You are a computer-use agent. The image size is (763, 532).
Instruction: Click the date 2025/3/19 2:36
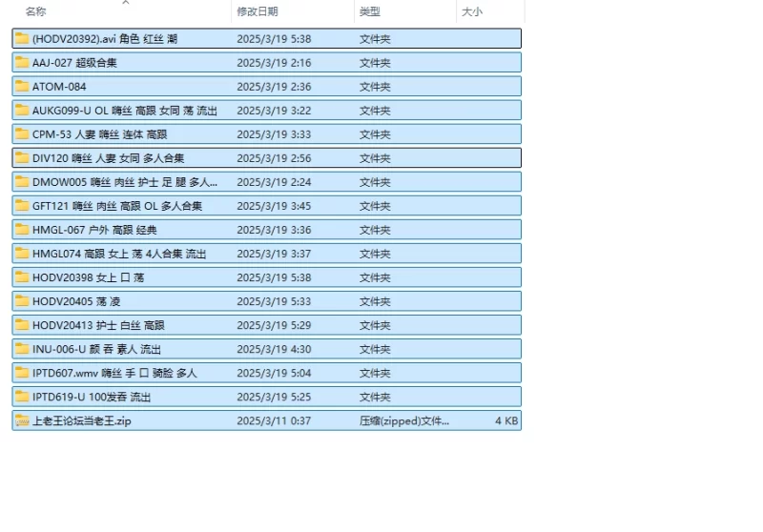(274, 87)
